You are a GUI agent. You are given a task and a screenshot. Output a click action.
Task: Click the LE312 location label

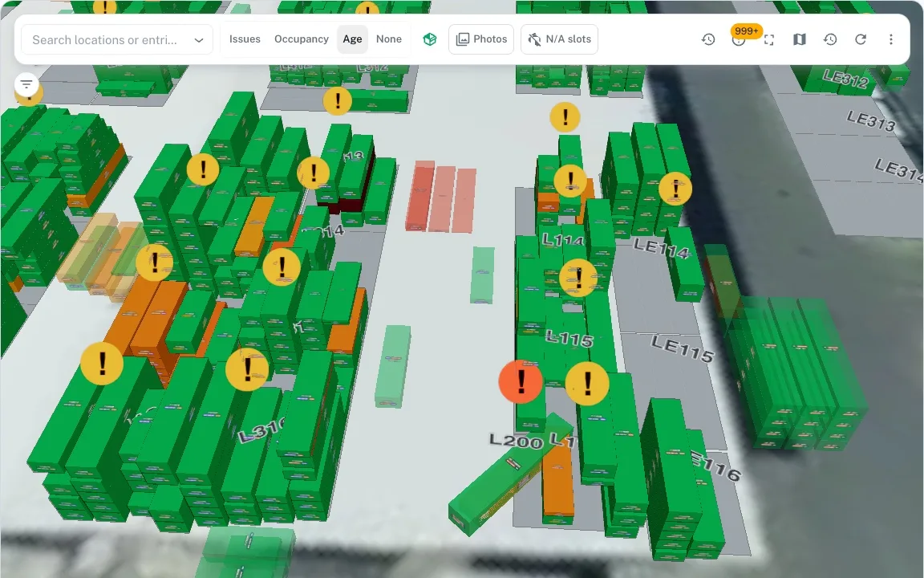pyautogui.click(x=845, y=79)
